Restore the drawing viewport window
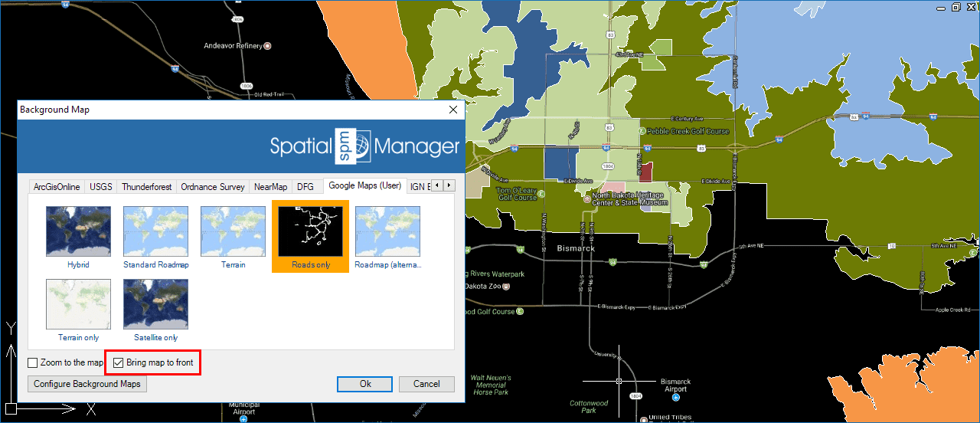980x423 pixels. 955,7
